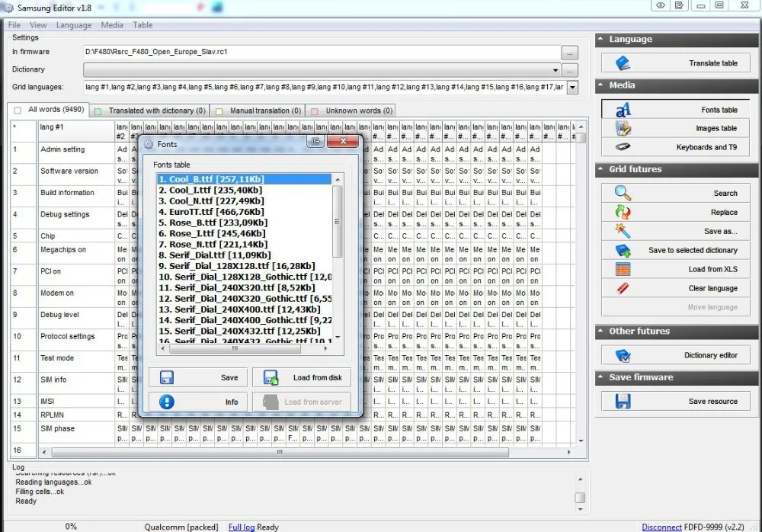Click the Dictionary editor icon

click(x=623, y=355)
